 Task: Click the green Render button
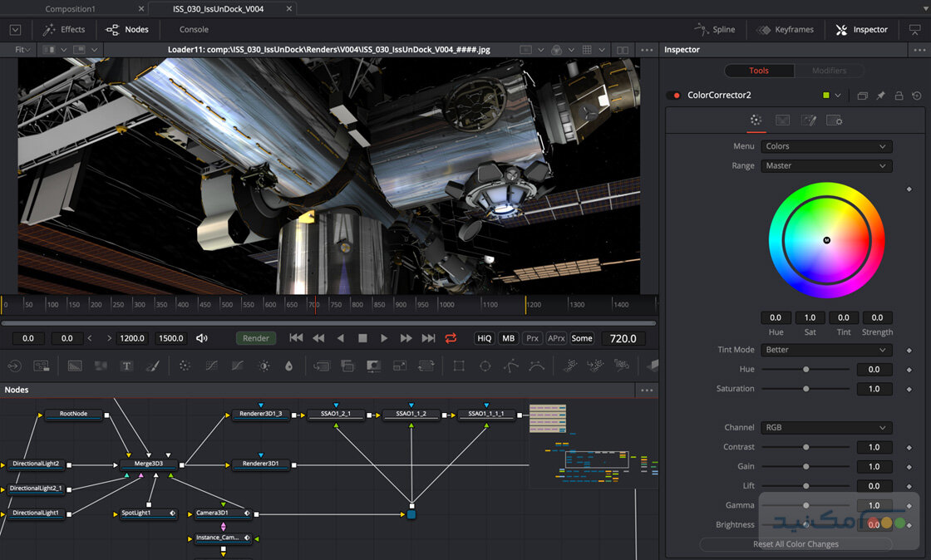[x=255, y=338]
